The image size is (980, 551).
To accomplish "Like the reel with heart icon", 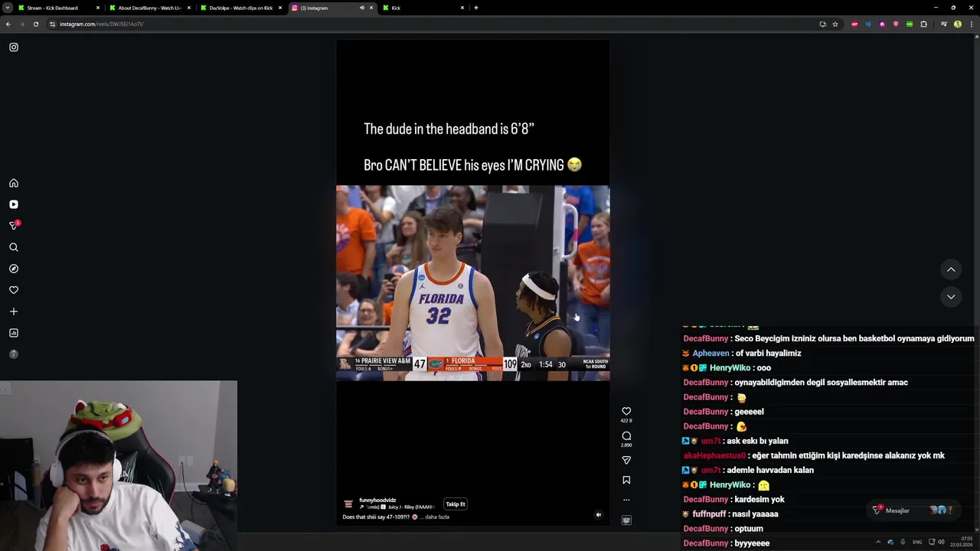I will 626,411.
